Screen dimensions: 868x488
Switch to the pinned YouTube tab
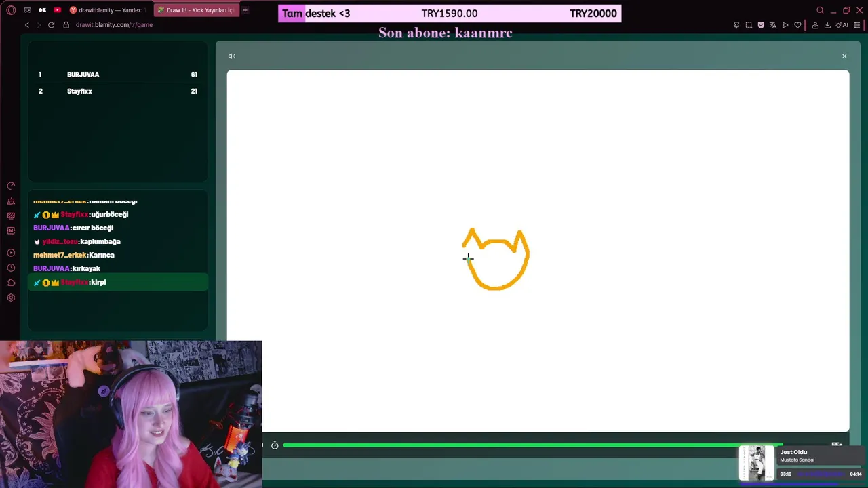pyautogui.click(x=57, y=10)
